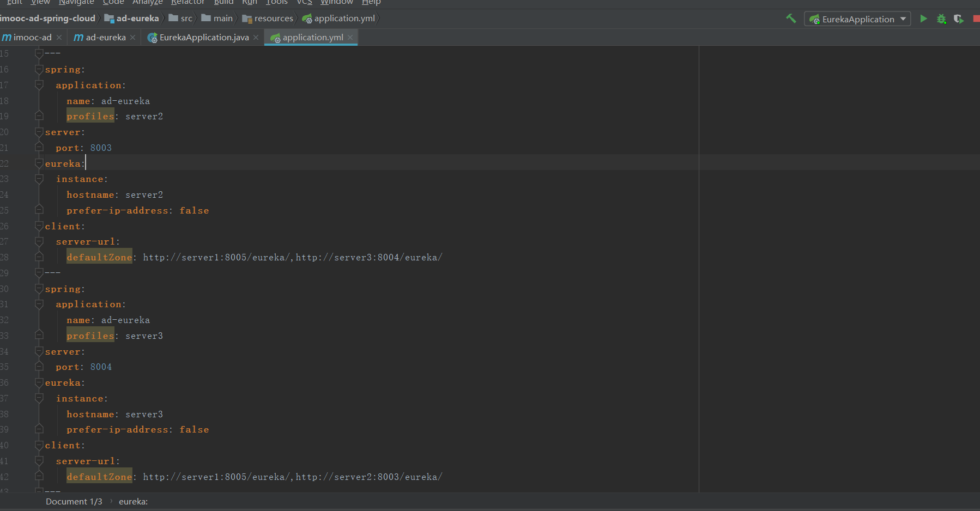Collapse the 'application:' block on line 31
Image resolution: width=980 pixels, height=511 pixels.
[39, 305]
